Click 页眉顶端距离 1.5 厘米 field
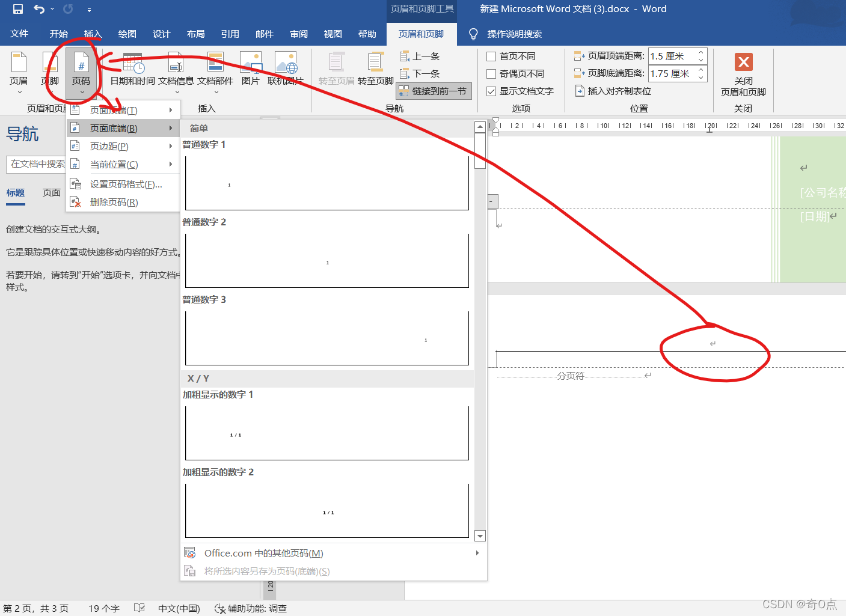This screenshot has width=846, height=616. click(672, 56)
